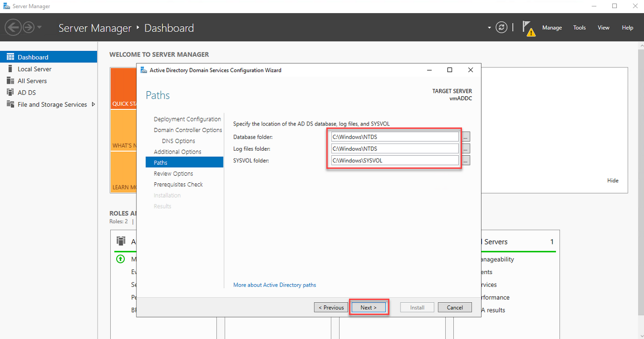Image resolution: width=644 pixels, height=339 pixels.
Task: Close the configuration wizard window
Action: (470, 70)
